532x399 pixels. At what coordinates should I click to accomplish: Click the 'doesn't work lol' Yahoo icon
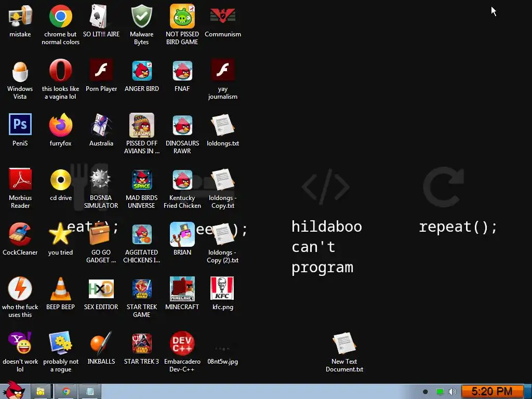[20, 343]
